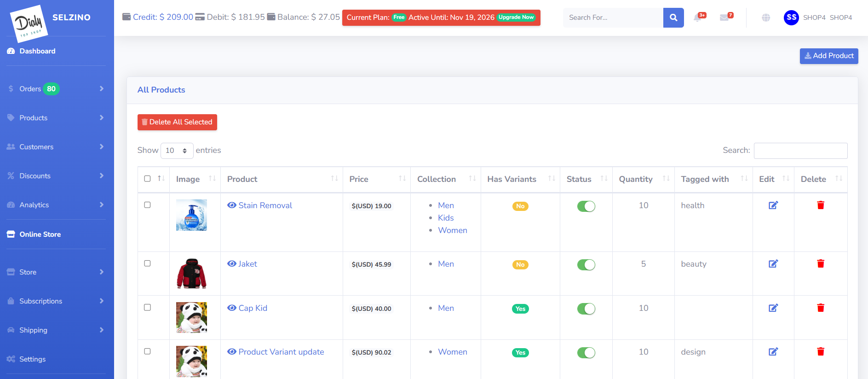Click the Add Product button

click(828, 56)
